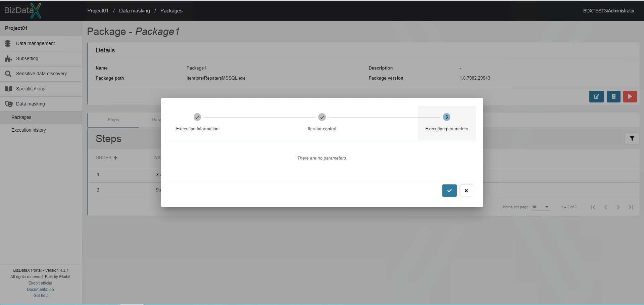644x305 pixels.
Task: Cancel the dialog with the X button
Action: click(466, 190)
